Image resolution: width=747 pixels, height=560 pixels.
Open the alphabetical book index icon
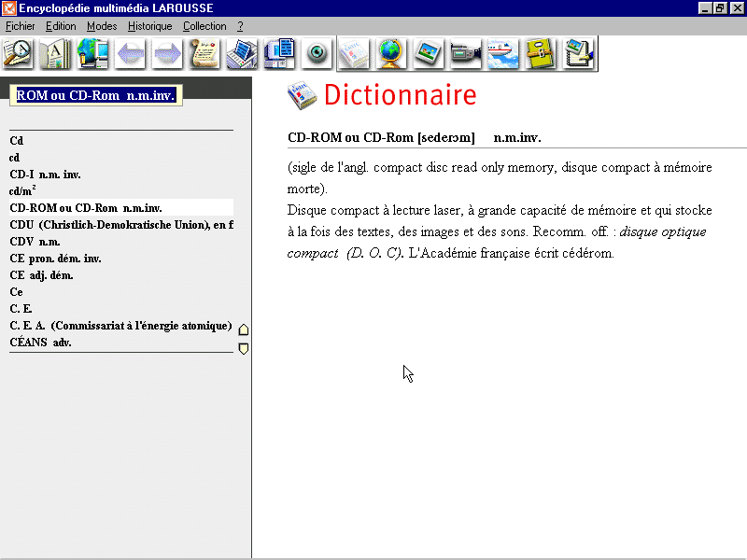point(55,53)
